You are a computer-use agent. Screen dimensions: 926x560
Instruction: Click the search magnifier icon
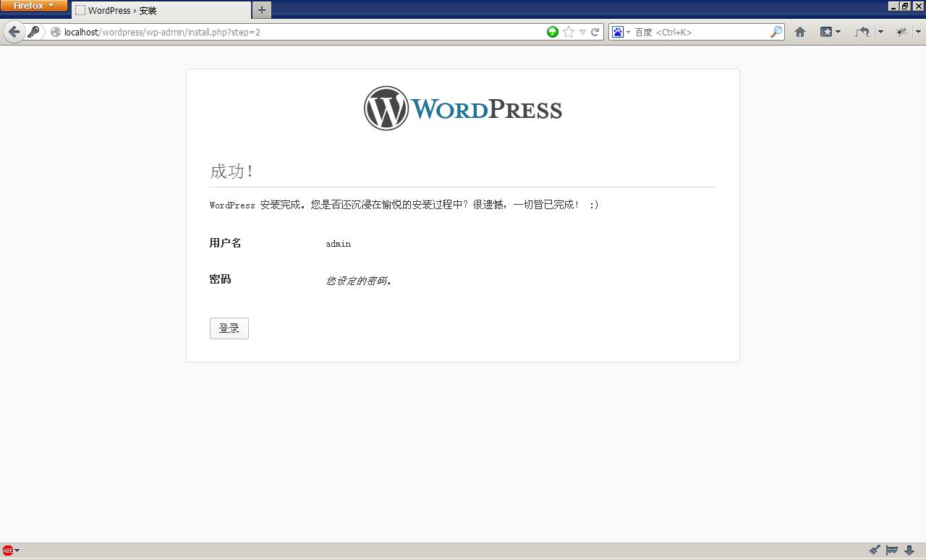776,32
